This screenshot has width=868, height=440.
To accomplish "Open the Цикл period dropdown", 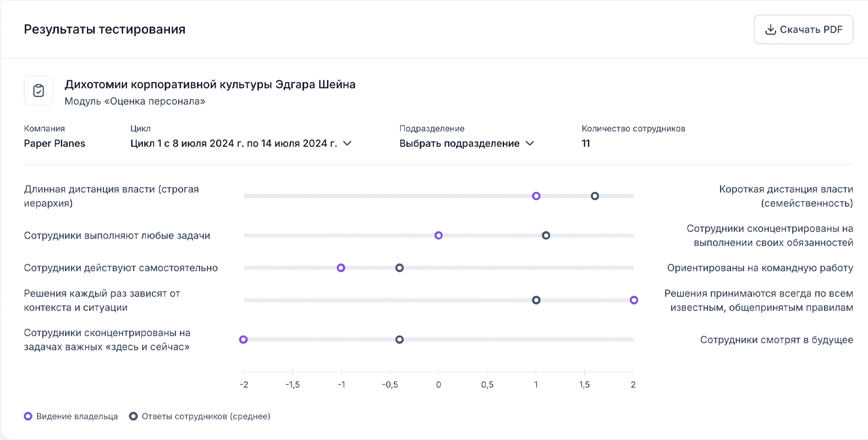I will point(241,144).
